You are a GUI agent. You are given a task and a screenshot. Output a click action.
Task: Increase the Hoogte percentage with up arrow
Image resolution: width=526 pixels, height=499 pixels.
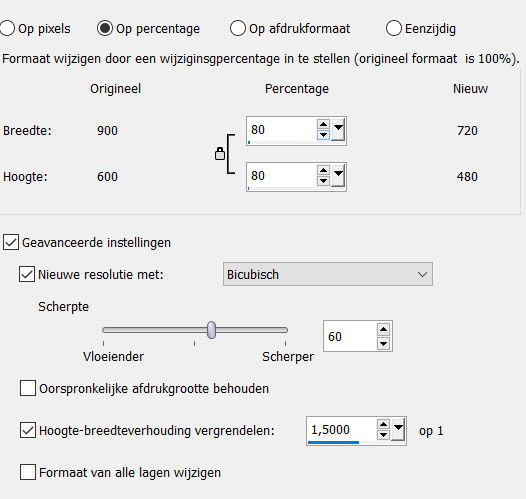[323, 170]
